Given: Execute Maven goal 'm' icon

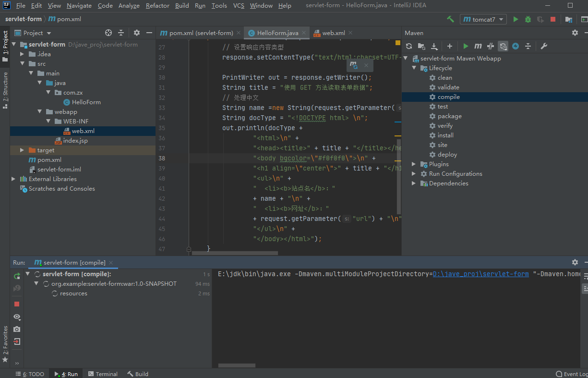Looking at the screenshot, I should pyautogui.click(x=478, y=46).
